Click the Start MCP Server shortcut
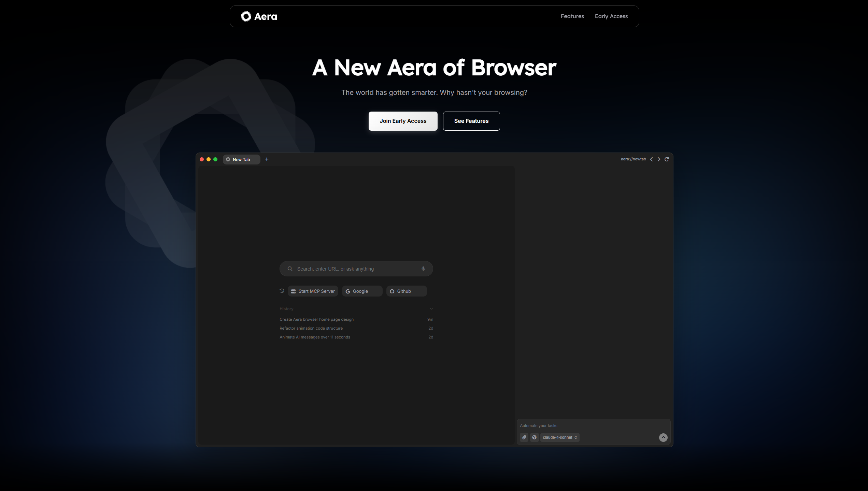This screenshot has width=868, height=491. click(x=313, y=291)
